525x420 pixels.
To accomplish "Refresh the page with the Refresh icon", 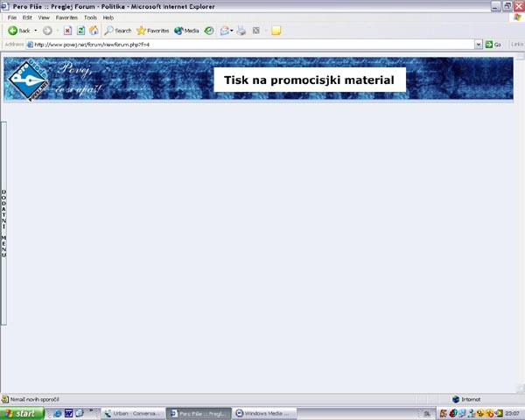I will (x=80, y=31).
